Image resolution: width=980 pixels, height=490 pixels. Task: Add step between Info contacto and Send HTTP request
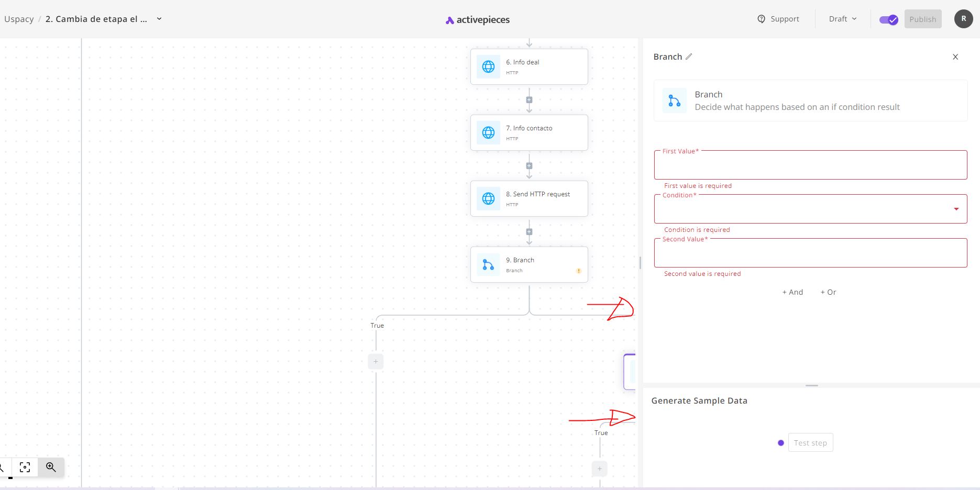pos(529,165)
